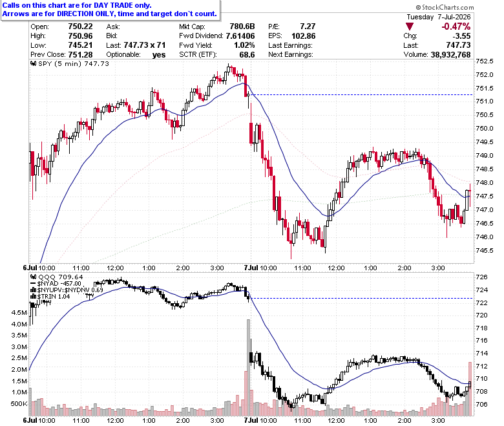Click the Mkt Cap 780.6B value

click(x=242, y=27)
